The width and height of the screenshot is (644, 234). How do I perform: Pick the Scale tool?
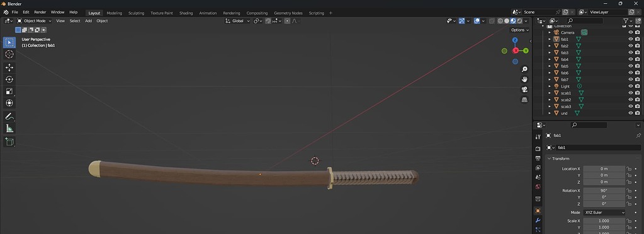pos(9,91)
